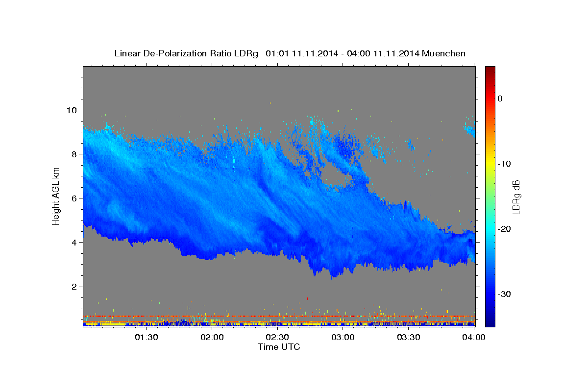Click the 03:00 time tick label
588x392 pixels.
click(343, 338)
